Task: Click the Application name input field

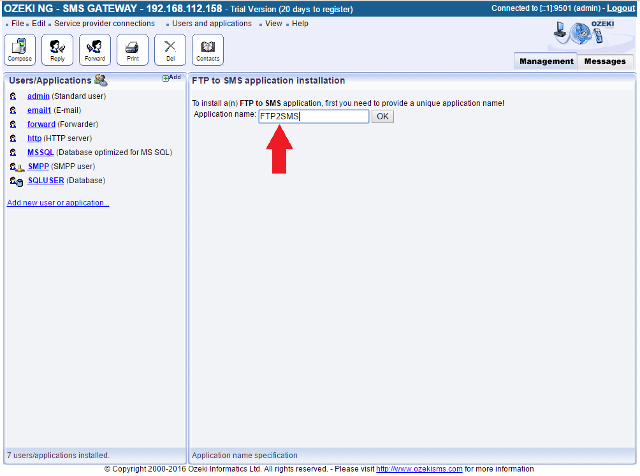Action: (313, 116)
